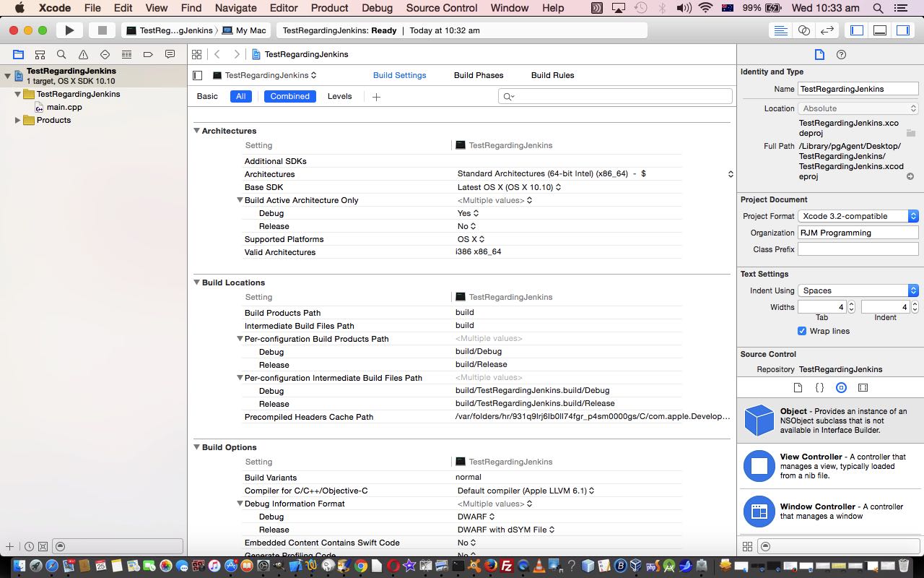Toggle the Debug area visibility
This screenshot has width=924, height=578.
(880, 30)
